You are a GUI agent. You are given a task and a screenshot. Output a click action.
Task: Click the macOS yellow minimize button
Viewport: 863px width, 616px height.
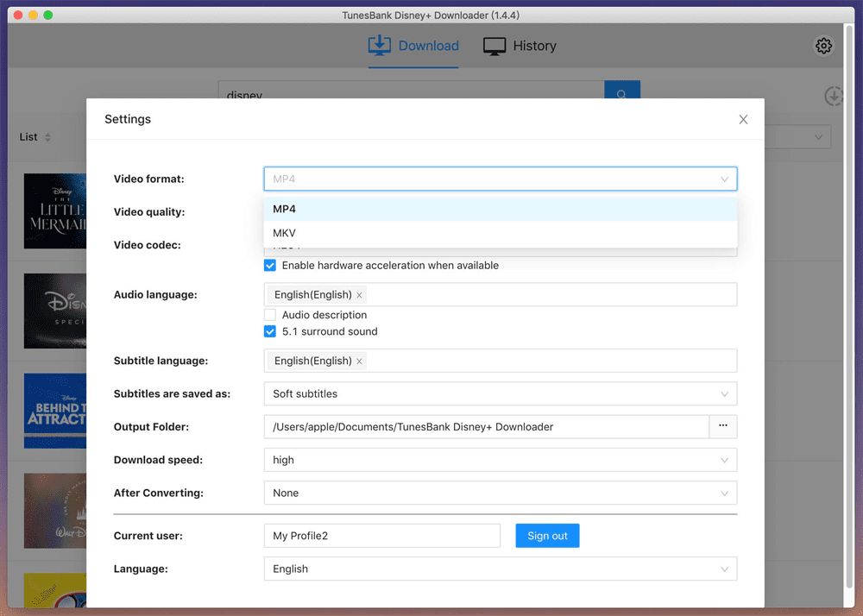pos(33,15)
